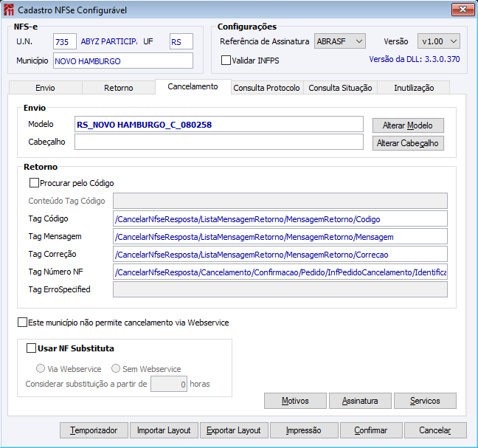The image size is (478, 448).
Task: Switch to the Envio tab
Action: [x=45, y=88]
